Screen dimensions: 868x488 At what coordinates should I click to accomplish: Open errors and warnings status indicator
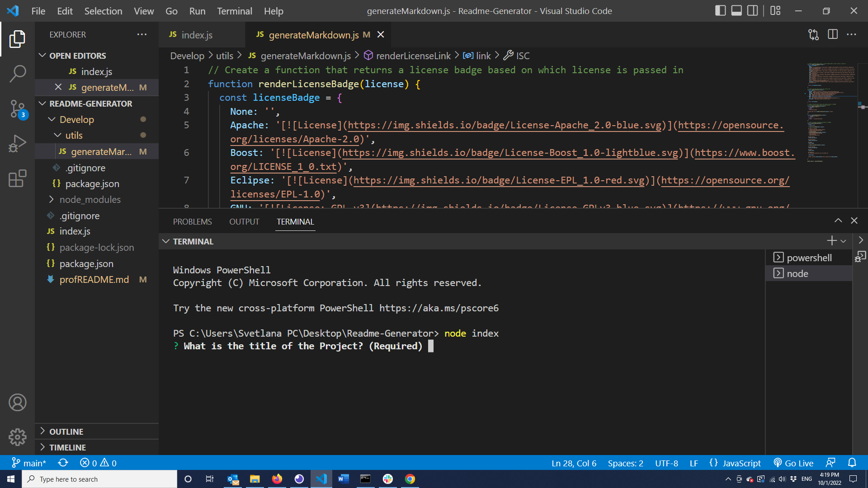pos(98,463)
